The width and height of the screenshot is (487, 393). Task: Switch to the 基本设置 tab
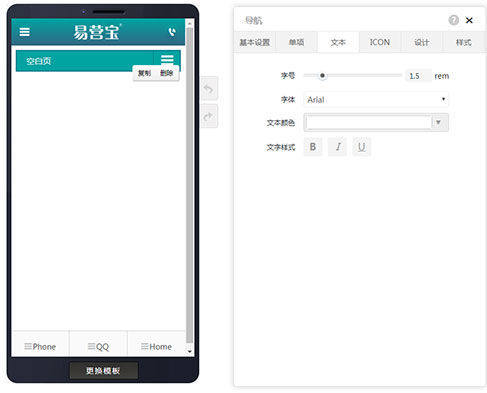(x=255, y=42)
